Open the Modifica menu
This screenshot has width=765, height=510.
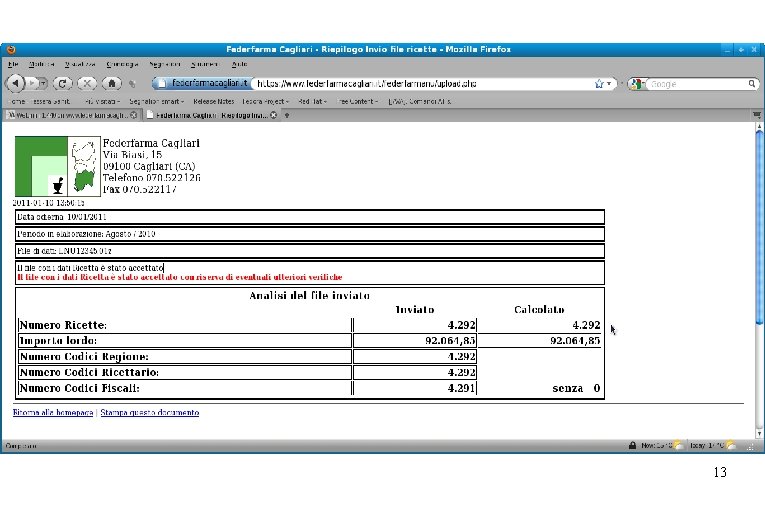(41, 64)
